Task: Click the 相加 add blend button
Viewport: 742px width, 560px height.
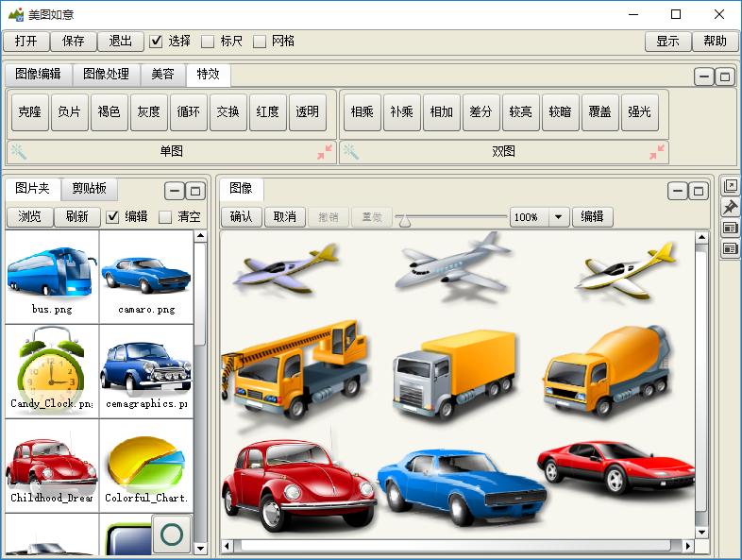Action: pyautogui.click(x=442, y=112)
